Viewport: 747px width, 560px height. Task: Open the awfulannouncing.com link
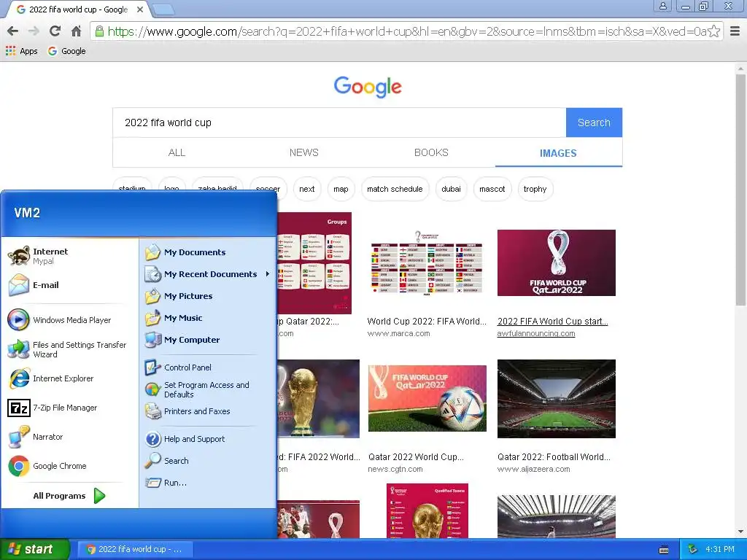click(x=536, y=333)
